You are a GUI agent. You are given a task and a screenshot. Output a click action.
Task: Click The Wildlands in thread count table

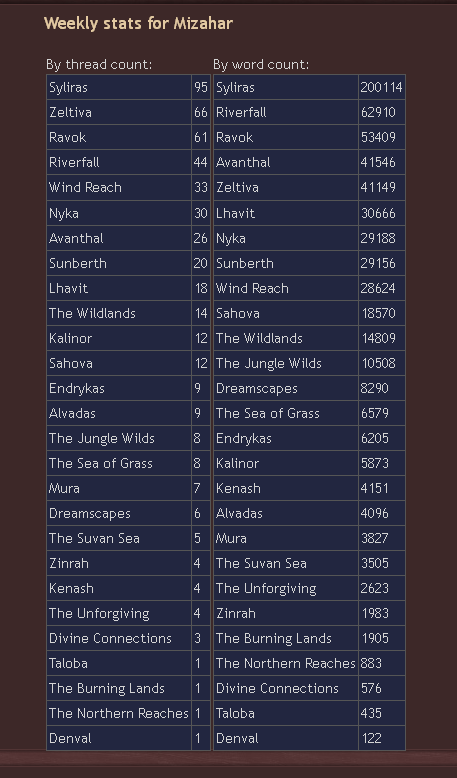click(x=92, y=313)
